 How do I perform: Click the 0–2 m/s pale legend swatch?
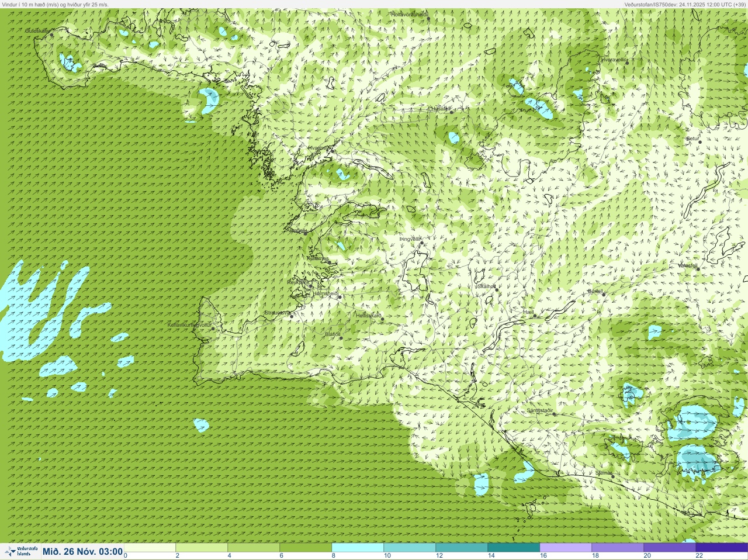[x=150, y=548]
